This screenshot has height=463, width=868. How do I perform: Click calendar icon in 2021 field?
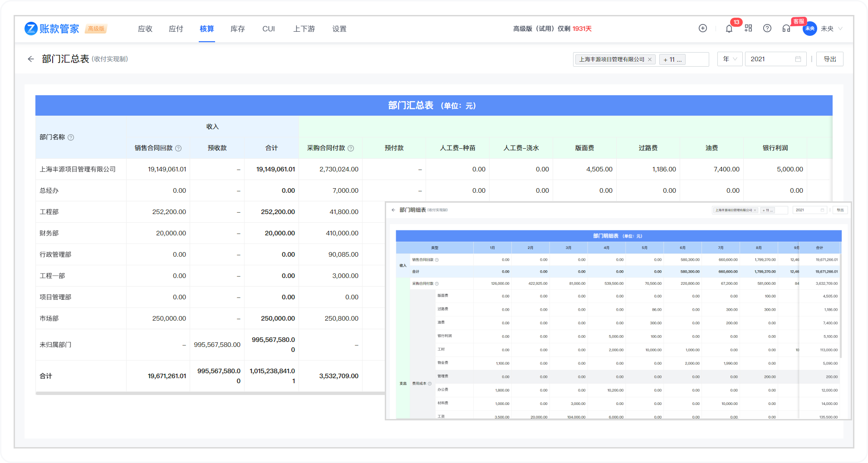point(798,59)
